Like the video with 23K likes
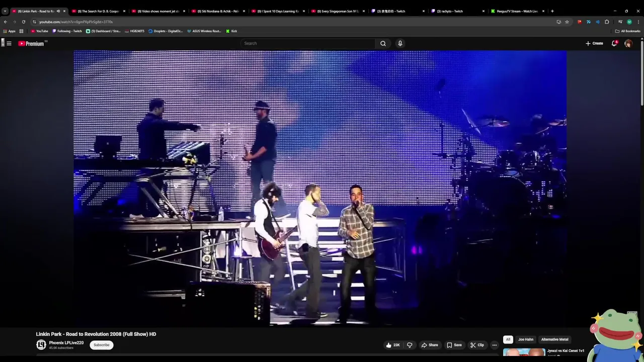This screenshot has width=644, height=362. tap(393, 345)
